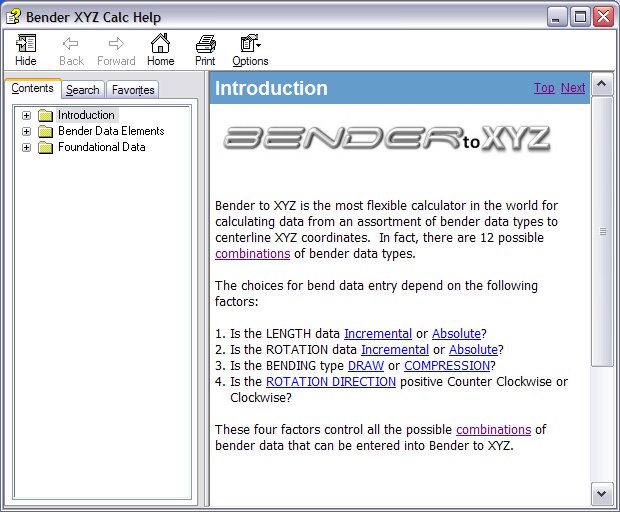Click the Bender Data Elements folder icon
The height and width of the screenshot is (512, 620).
45,131
